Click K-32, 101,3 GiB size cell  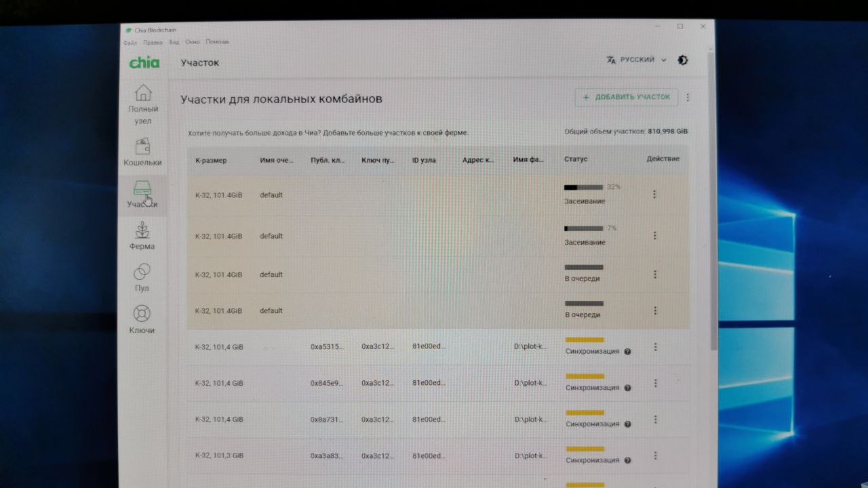(219, 455)
